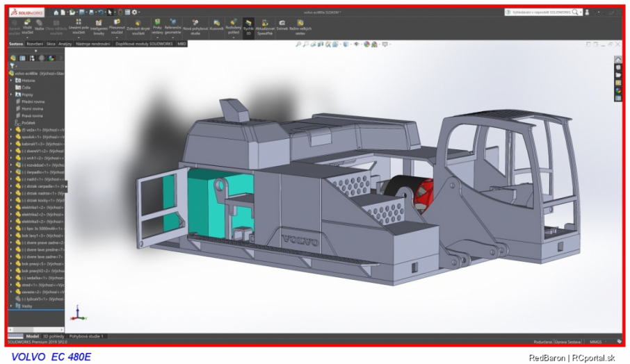Click Rozložený pohled tool
This screenshot has height=364, width=630.
(233, 26)
